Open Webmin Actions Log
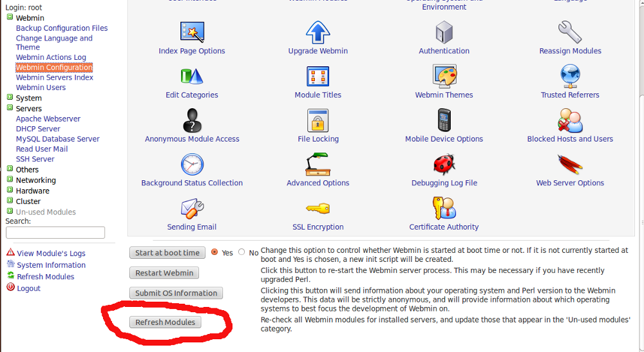This screenshot has width=644, height=352. tap(51, 57)
